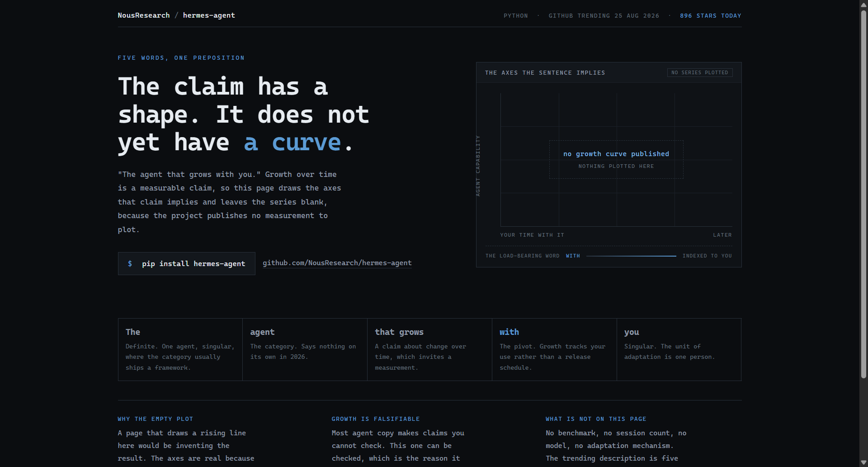Screen dimensions: 868x467
Task: Click the "GROWTH IS FALSIFIABLE" heading
Action: point(376,419)
